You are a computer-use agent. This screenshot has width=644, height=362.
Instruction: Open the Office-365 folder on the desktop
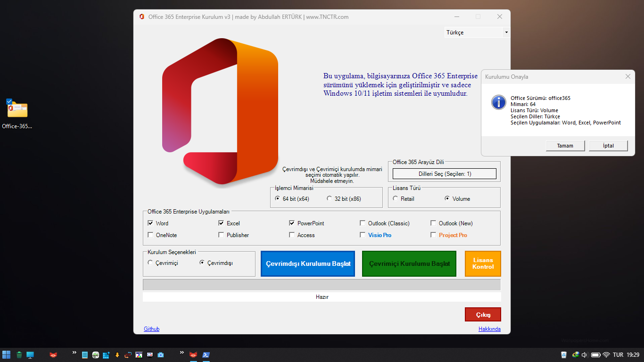(17, 114)
